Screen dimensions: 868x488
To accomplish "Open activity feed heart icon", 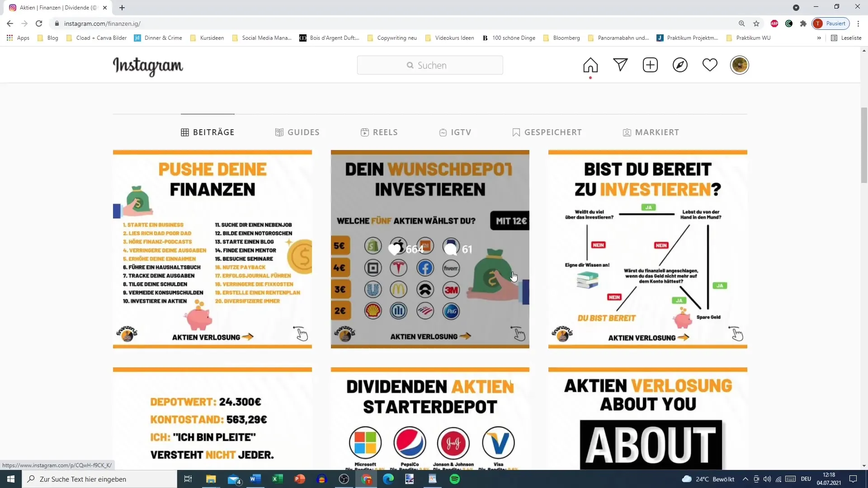I will point(710,65).
